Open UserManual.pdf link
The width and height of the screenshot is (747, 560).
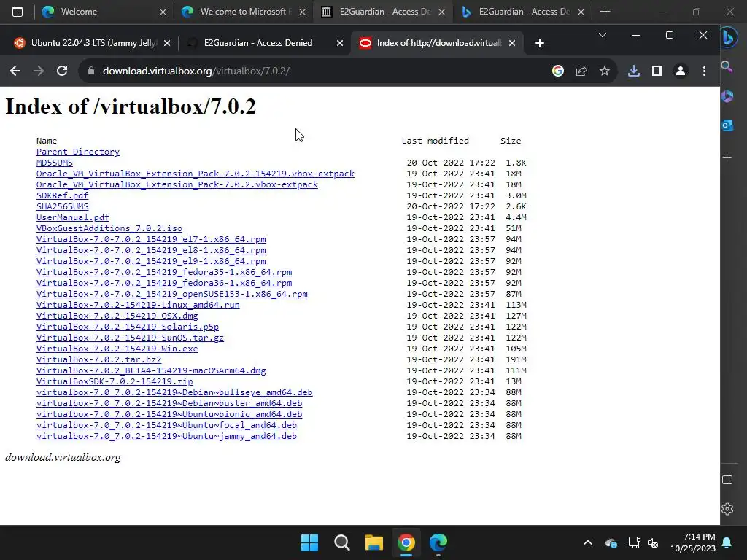point(73,217)
